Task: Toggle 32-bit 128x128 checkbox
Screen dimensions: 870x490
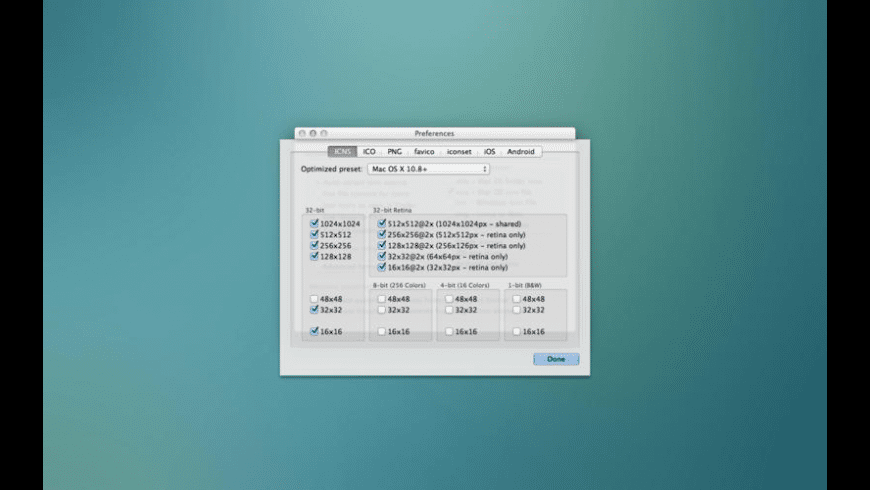Action: pyautogui.click(x=314, y=256)
